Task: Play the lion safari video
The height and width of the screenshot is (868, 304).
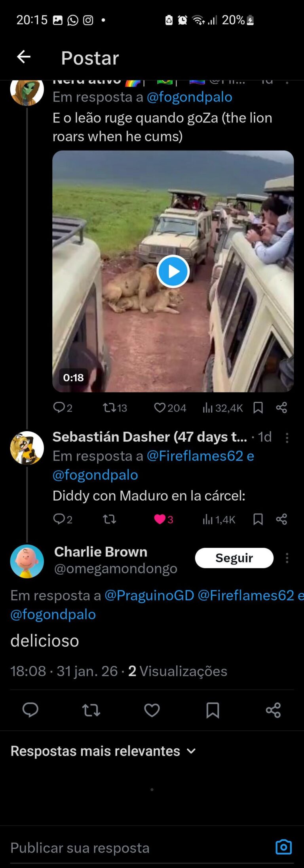Action: pyautogui.click(x=173, y=271)
